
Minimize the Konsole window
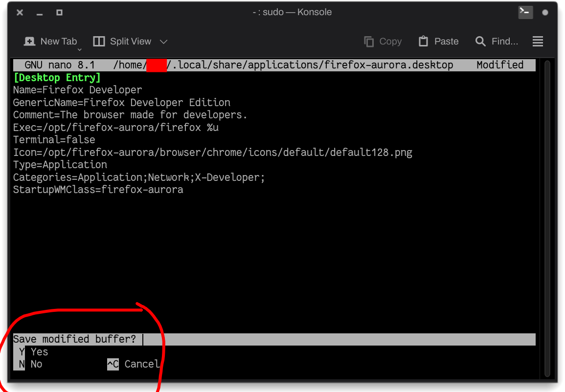(x=40, y=13)
